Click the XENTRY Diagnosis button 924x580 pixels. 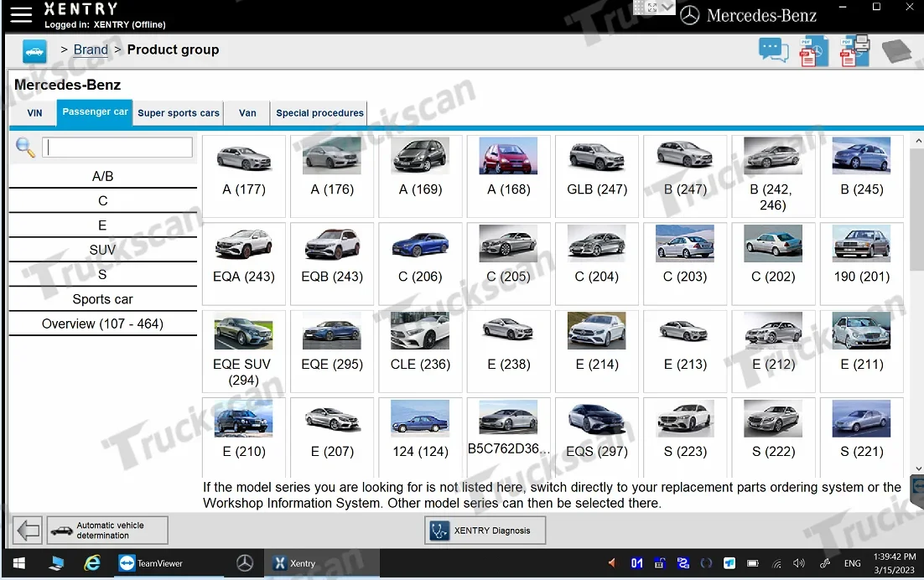(x=485, y=531)
